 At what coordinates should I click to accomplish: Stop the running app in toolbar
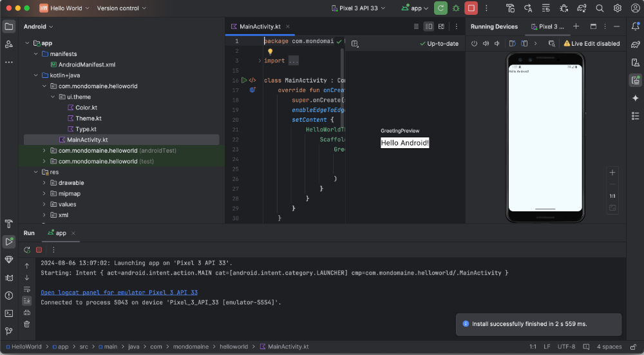(x=471, y=8)
